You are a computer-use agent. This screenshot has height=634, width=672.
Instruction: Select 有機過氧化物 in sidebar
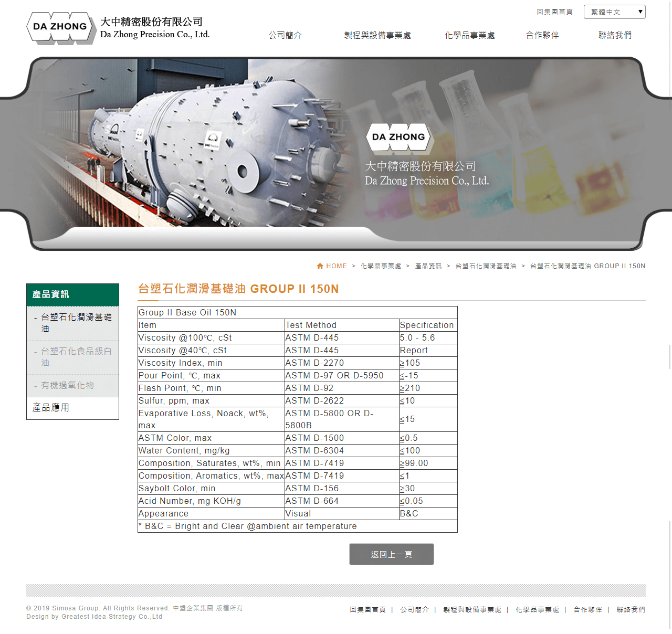pos(72,385)
